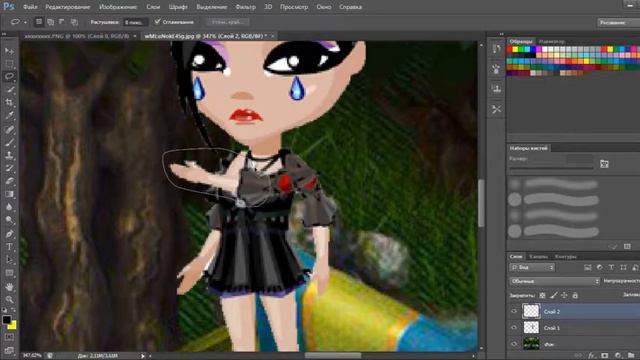
Task: Select the Move tool
Action: (9, 51)
